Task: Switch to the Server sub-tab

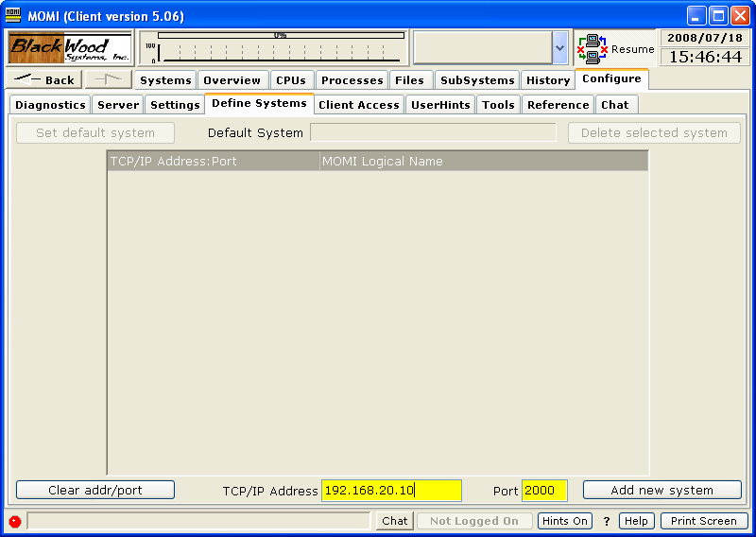Action: (118, 105)
